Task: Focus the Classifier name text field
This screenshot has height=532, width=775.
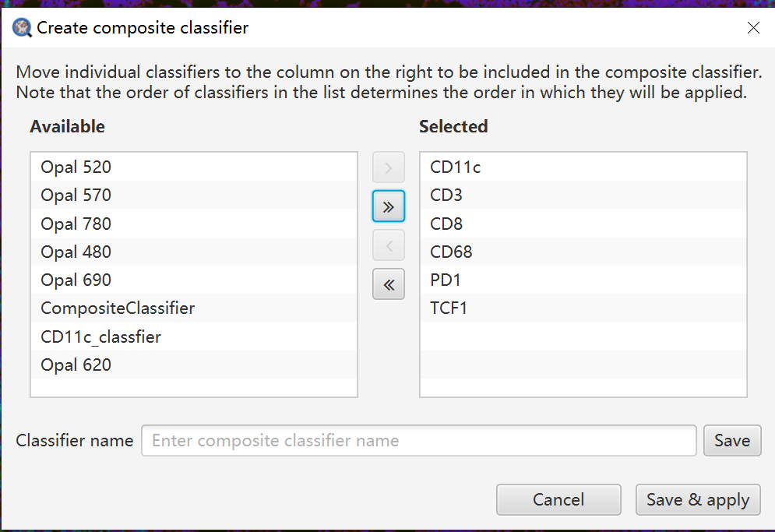Action: pyautogui.click(x=418, y=441)
